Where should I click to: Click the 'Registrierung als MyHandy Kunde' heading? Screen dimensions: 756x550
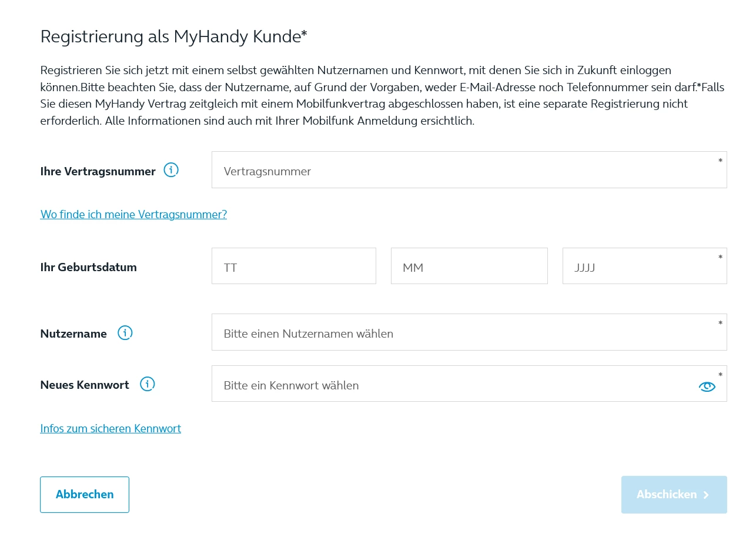[x=173, y=36]
